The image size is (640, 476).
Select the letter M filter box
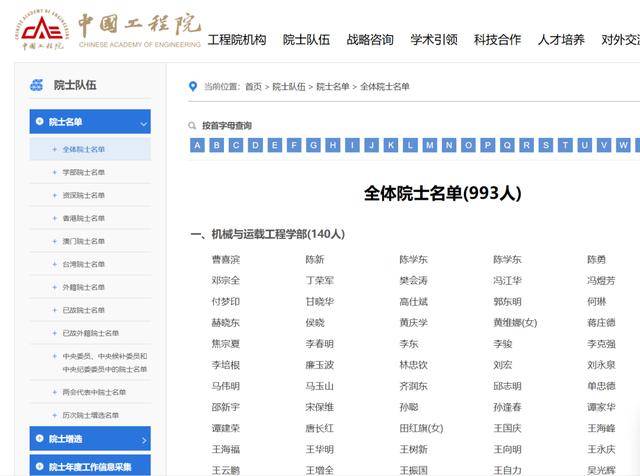pyautogui.click(x=429, y=145)
